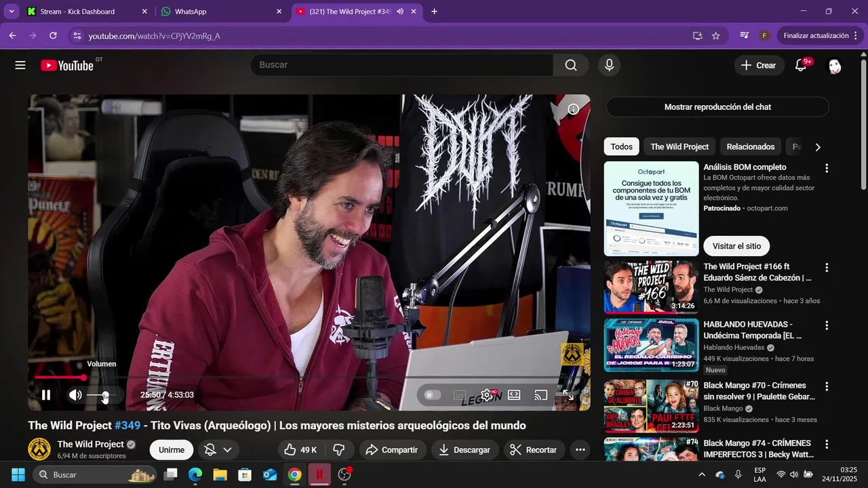The width and height of the screenshot is (868, 488).
Task: Click the Recortar clip button
Action: pyautogui.click(x=533, y=450)
